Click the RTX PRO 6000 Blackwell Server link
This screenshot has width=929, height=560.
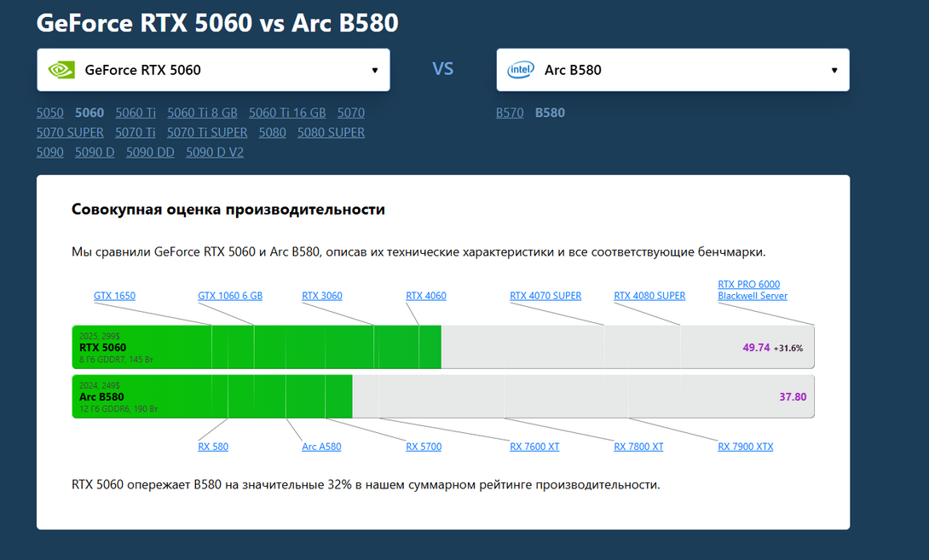coord(753,290)
